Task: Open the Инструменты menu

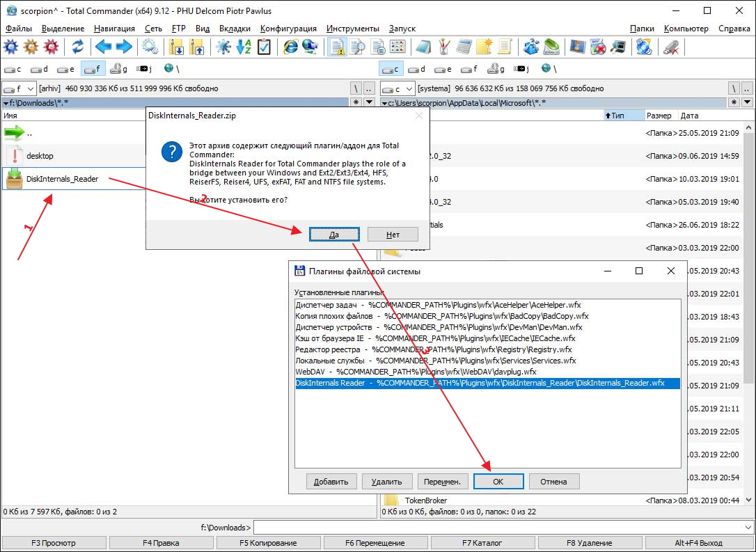Action: coord(352,29)
